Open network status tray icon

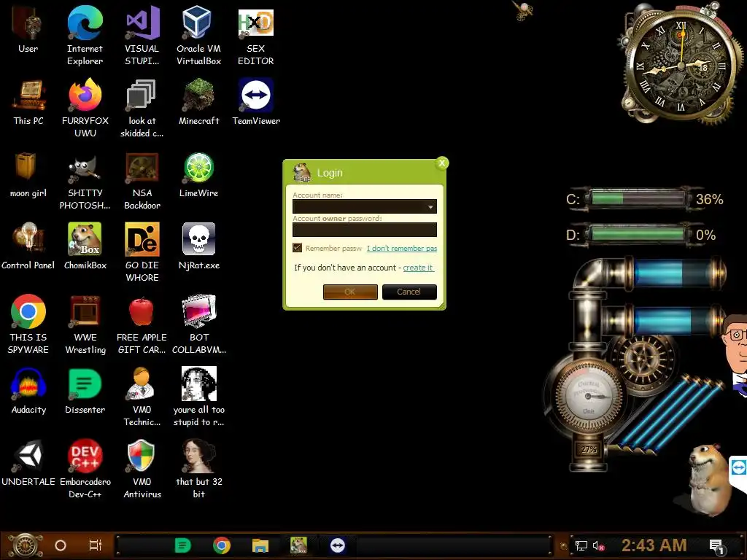coord(581,545)
